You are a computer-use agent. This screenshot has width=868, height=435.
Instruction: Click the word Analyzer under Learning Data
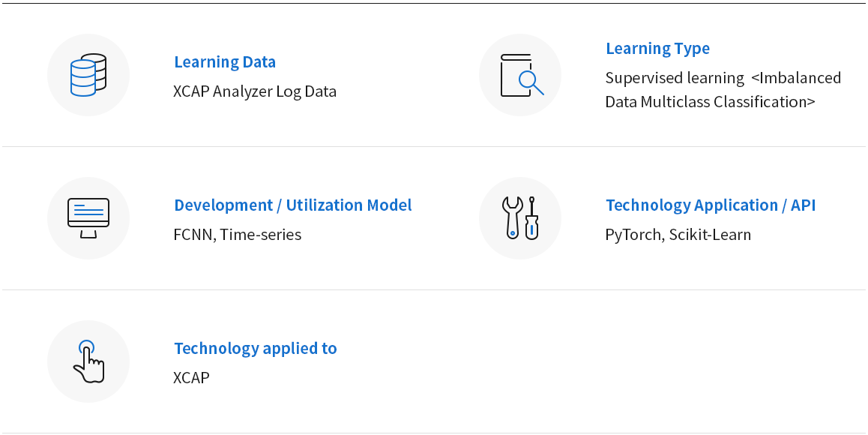point(242,91)
